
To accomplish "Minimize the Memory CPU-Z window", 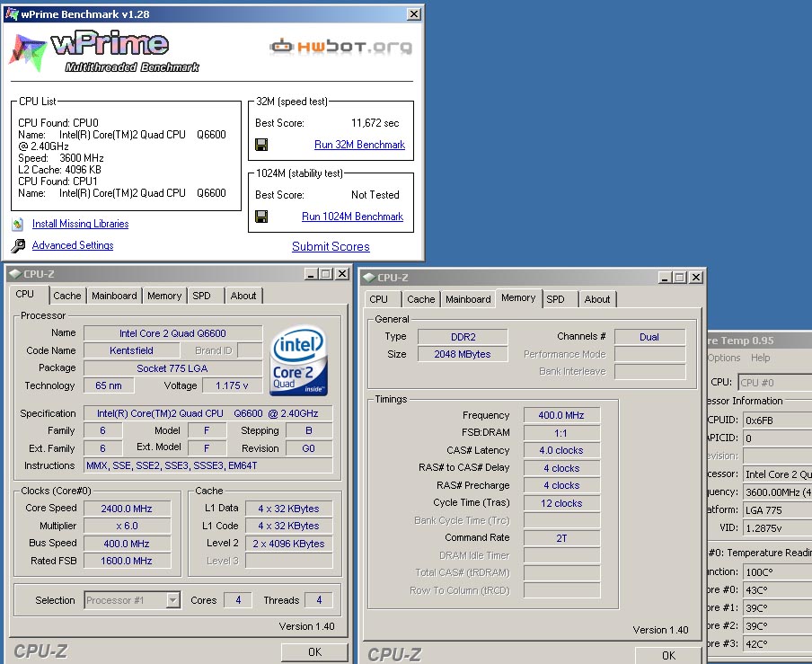I will pyautogui.click(x=665, y=278).
